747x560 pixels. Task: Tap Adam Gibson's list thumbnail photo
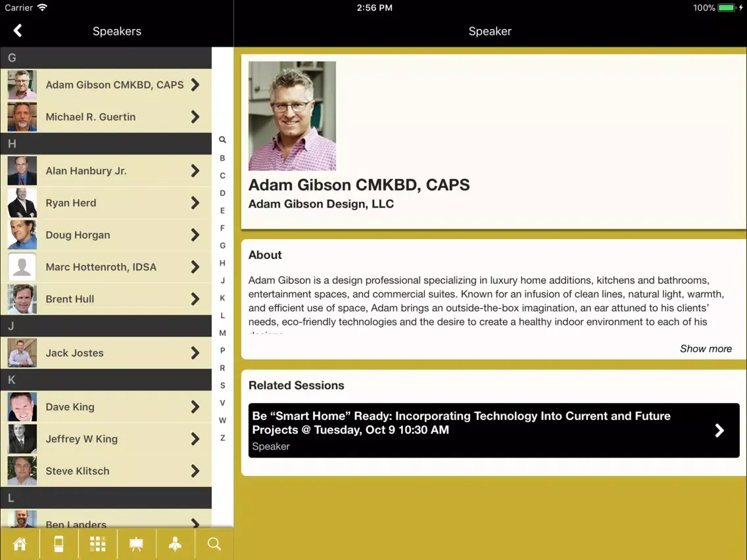click(x=22, y=85)
